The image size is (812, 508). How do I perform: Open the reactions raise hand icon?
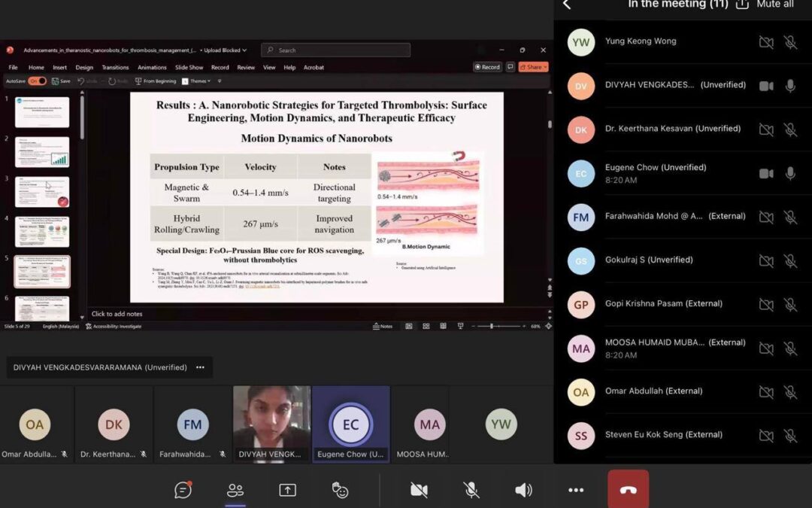pos(341,490)
